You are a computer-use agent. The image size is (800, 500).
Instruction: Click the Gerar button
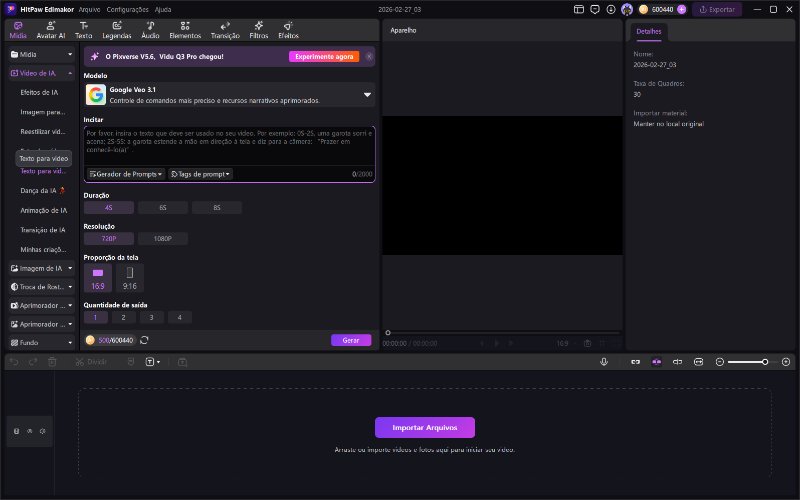pyautogui.click(x=351, y=340)
